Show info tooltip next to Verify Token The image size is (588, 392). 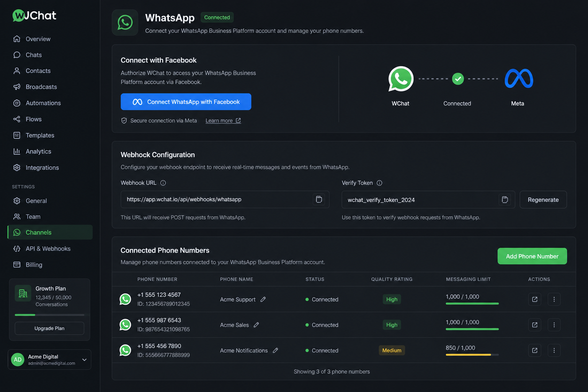(x=379, y=183)
